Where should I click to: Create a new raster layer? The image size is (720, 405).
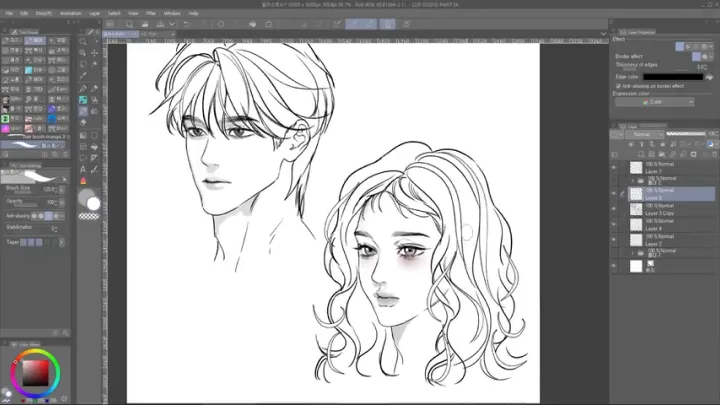[x=641, y=154]
